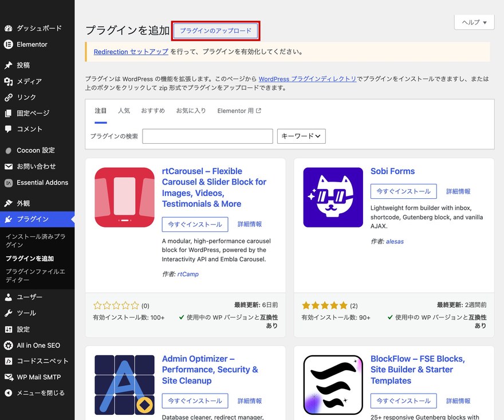Click the BlockFlow plugin thumbnail
Screen dimensions: 504x420
click(x=333, y=385)
